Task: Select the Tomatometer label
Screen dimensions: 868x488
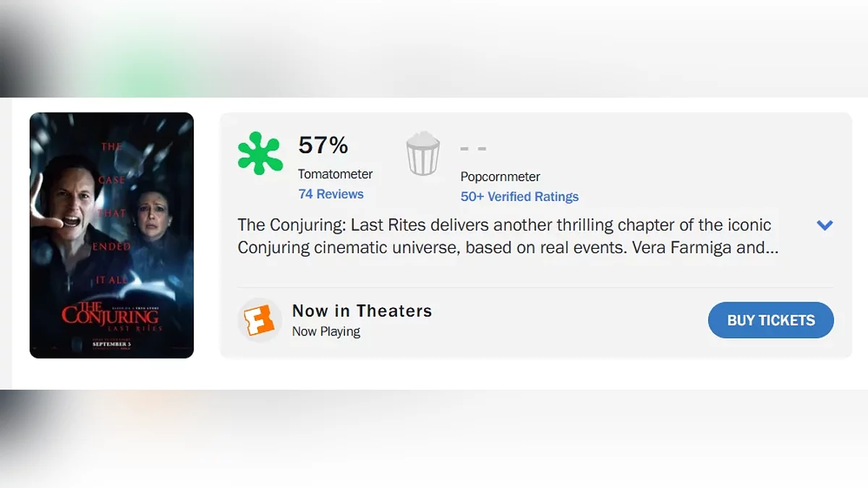Action: (x=336, y=174)
